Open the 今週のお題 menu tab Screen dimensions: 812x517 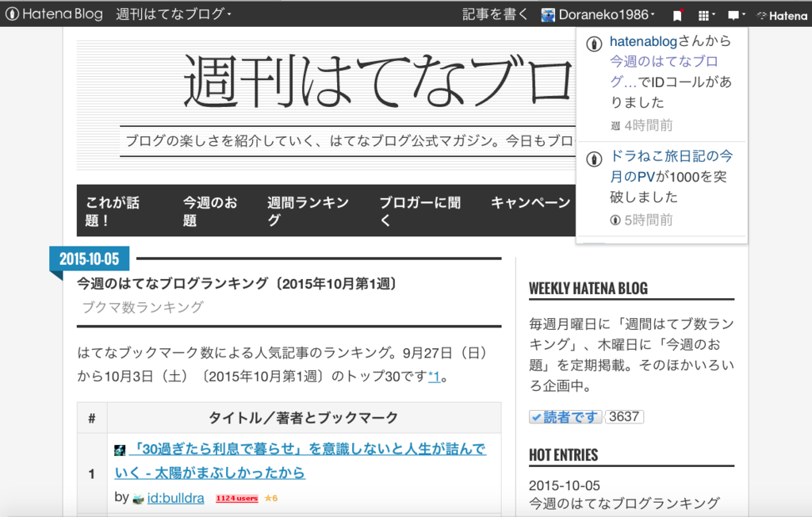pyautogui.click(x=210, y=211)
